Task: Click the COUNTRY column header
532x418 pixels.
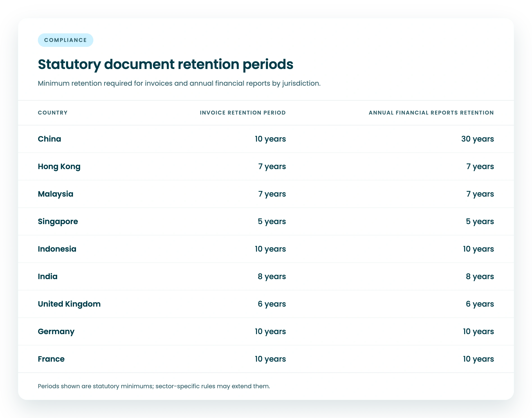Action: pyautogui.click(x=53, y=113)
